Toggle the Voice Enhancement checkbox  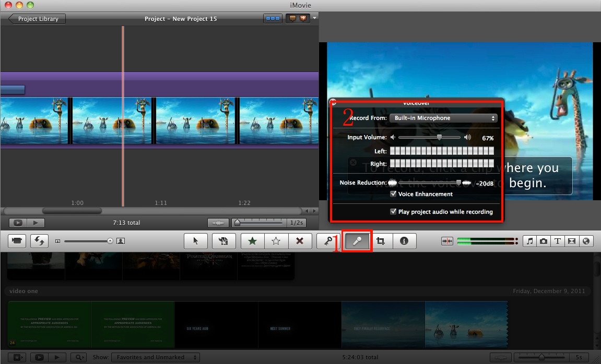pos(393,193)
